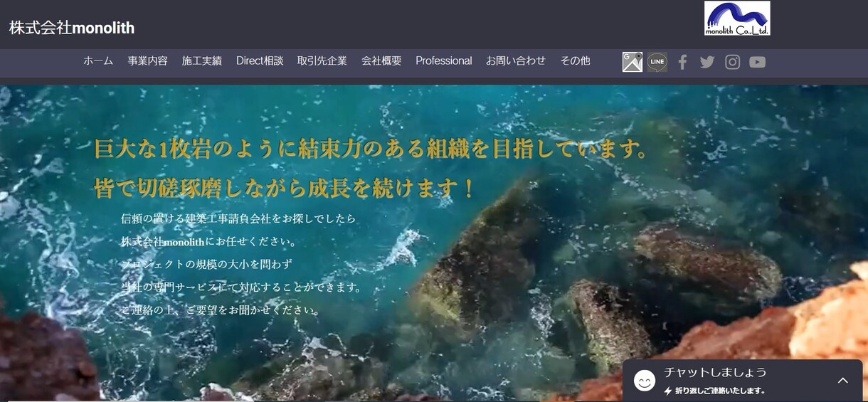Open the Twitter bird icon
The image size is (868, 402).
[707, 62]
